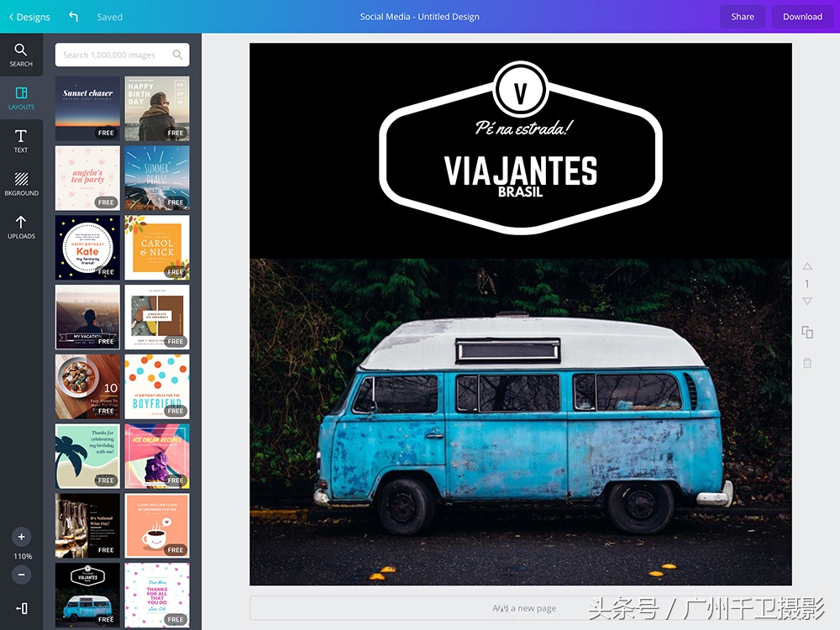
Task: Pick the Ice Cream Recipes layout
Action: [157, 456]
